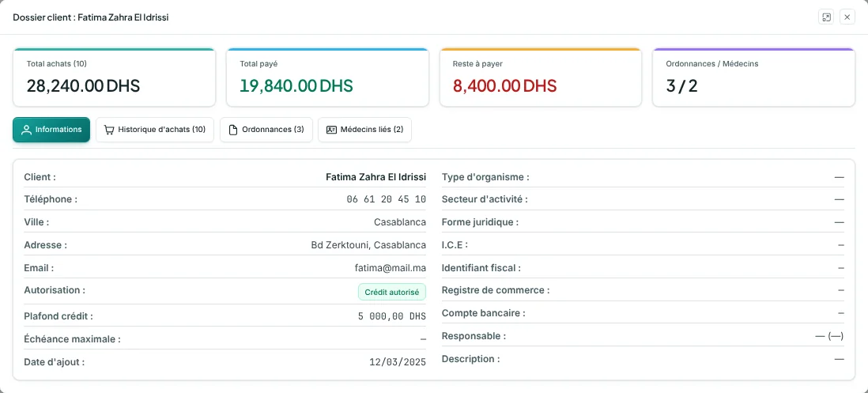Click the cart icon on Historique d'achats

click(x=109, y=130)
